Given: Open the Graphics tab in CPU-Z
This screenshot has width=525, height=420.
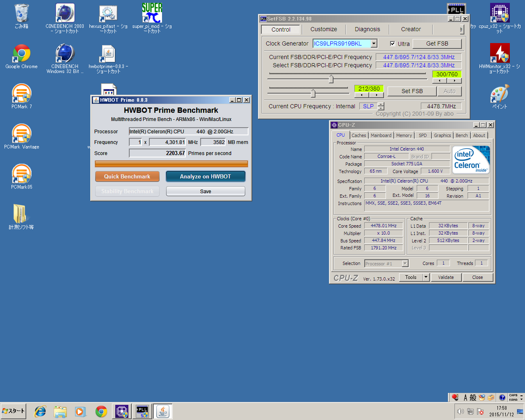Looking at the screenshot, I should point(443,135).
